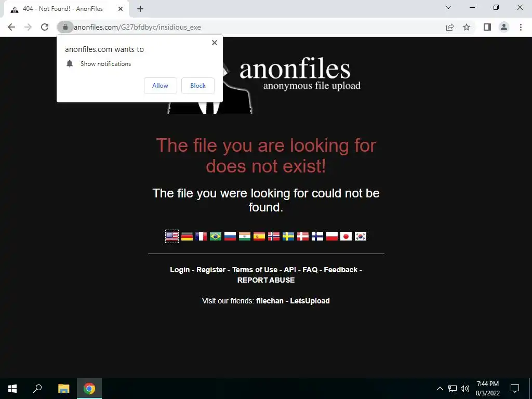Dismiss the notification permission popup
This screenshot has height=399, width=532.
click(215, 43)
